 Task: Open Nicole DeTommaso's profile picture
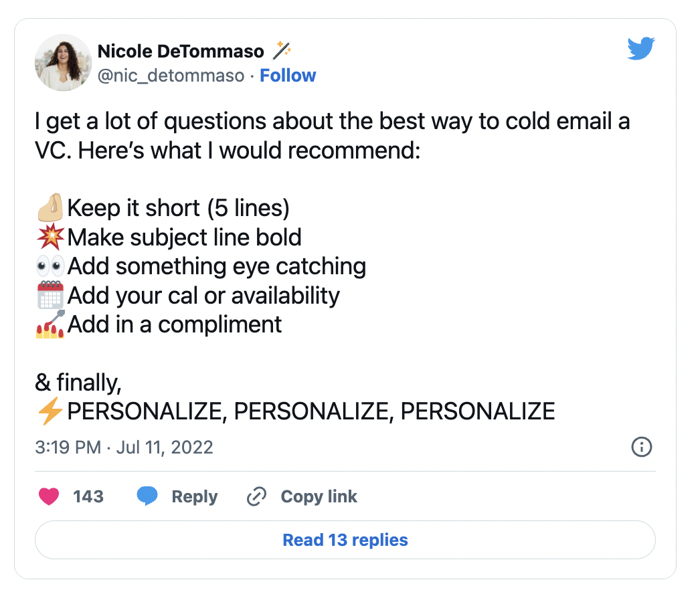(x=63, y=62)
